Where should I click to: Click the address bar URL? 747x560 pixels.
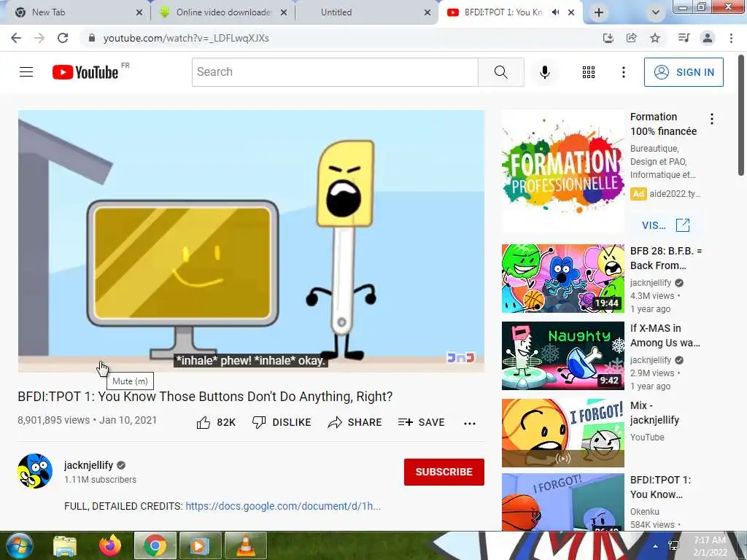[x=186, y=38]
